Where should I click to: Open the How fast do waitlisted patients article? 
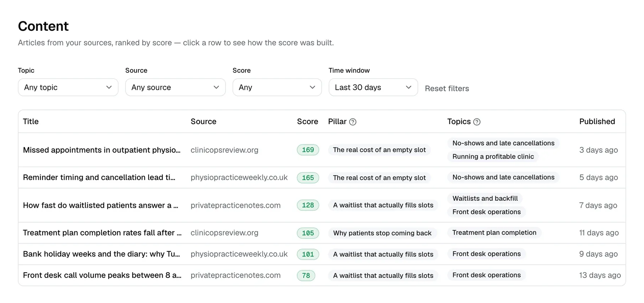click(101, 205)
